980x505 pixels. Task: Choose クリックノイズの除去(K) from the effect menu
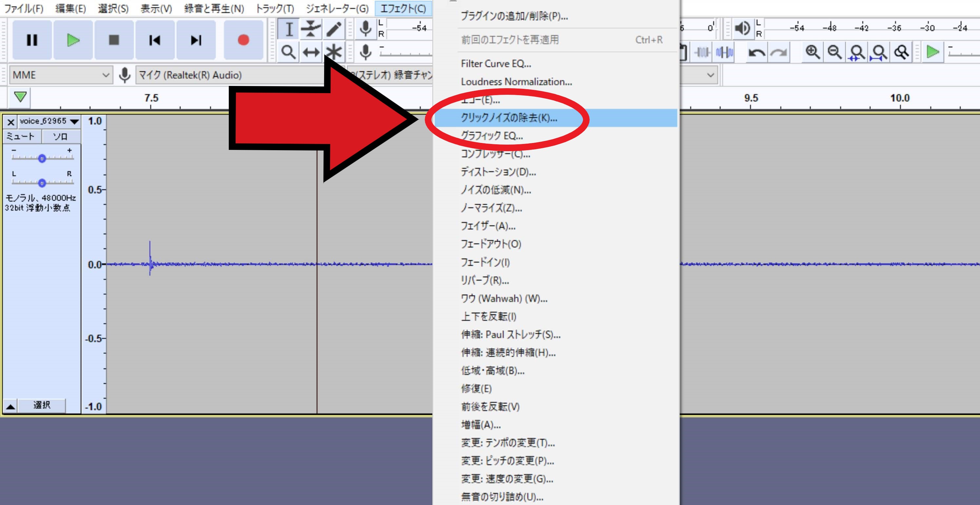coord(509,118)
